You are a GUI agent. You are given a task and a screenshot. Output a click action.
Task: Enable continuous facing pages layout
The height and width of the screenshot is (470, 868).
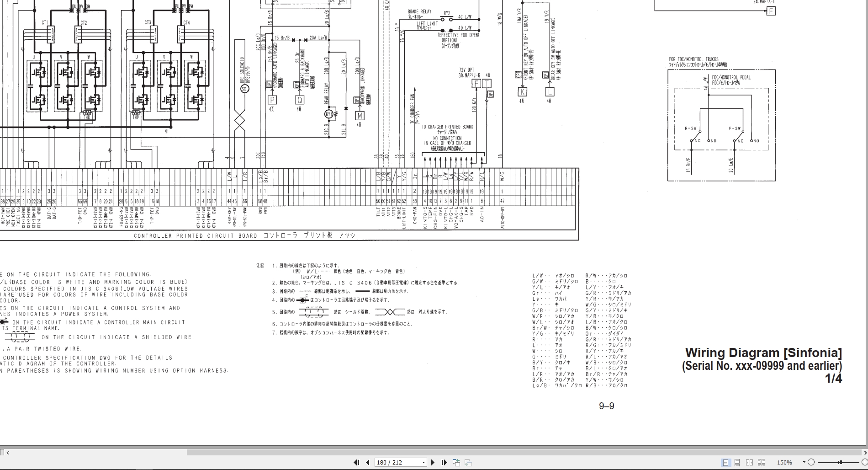(x=761, y=462)
